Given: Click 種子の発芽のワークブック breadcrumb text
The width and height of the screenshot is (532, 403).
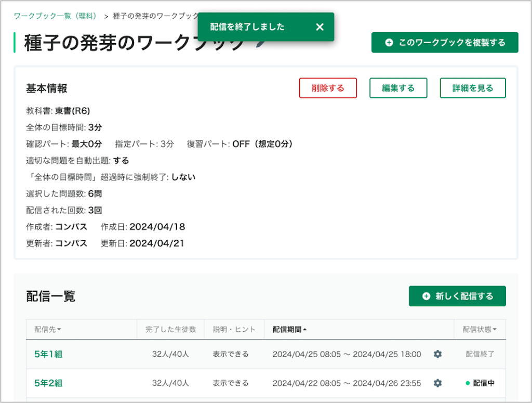Looking at the screenshot, I should 155,16.
